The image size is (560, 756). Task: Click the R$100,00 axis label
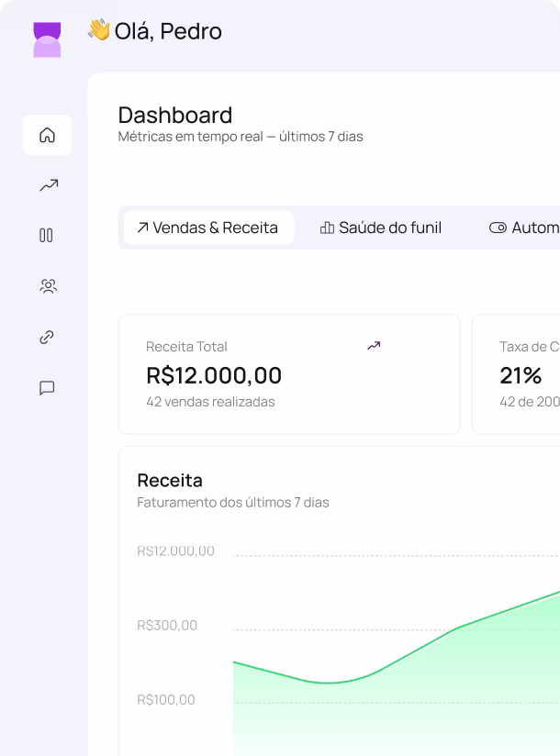[166, 700]
